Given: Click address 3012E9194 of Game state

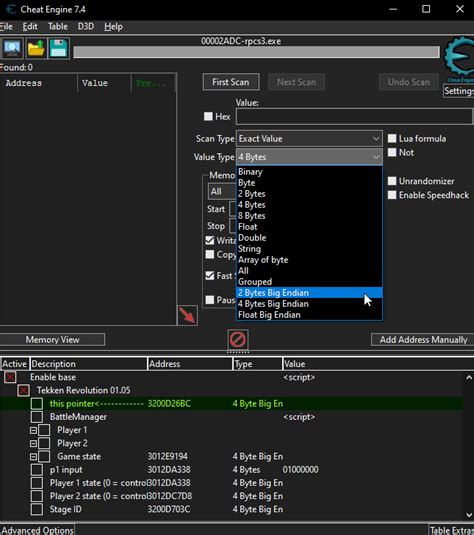Looking at the screenshot, I should click(x=168, y=457).
